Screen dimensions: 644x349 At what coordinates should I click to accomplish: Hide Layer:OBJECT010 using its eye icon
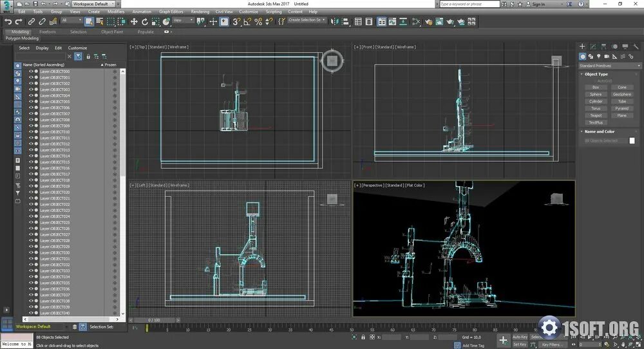(30, 132)
